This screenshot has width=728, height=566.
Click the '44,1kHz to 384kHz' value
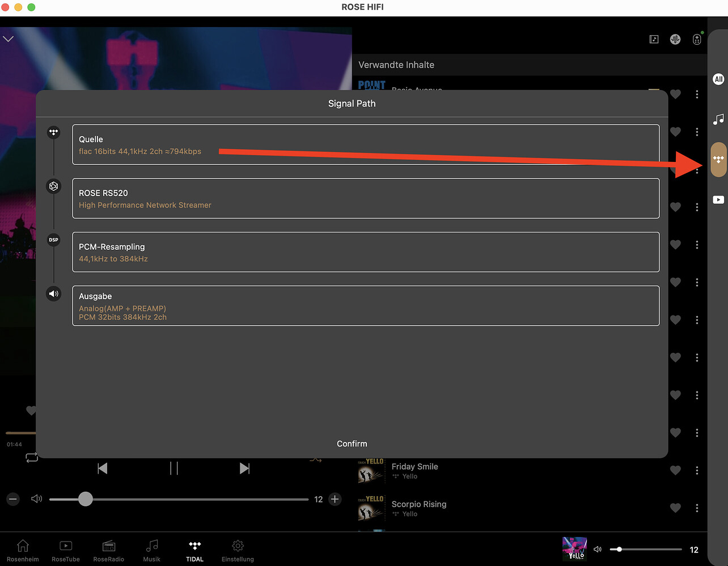click(113, 259)
